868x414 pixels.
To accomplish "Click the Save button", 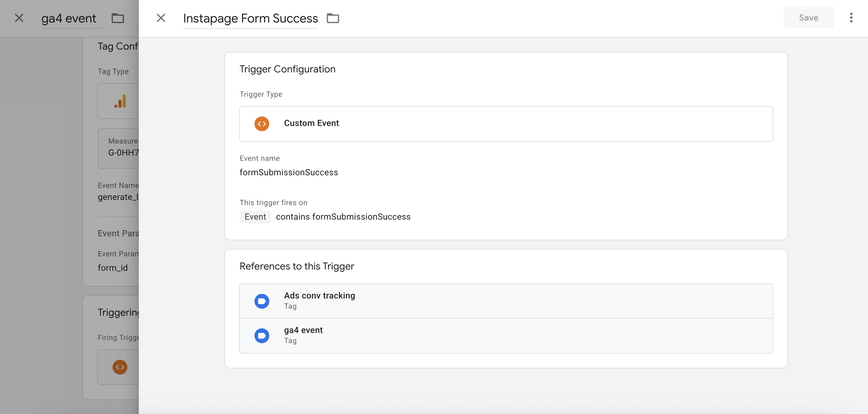I will pyautogui.click(x=808, y=18).
